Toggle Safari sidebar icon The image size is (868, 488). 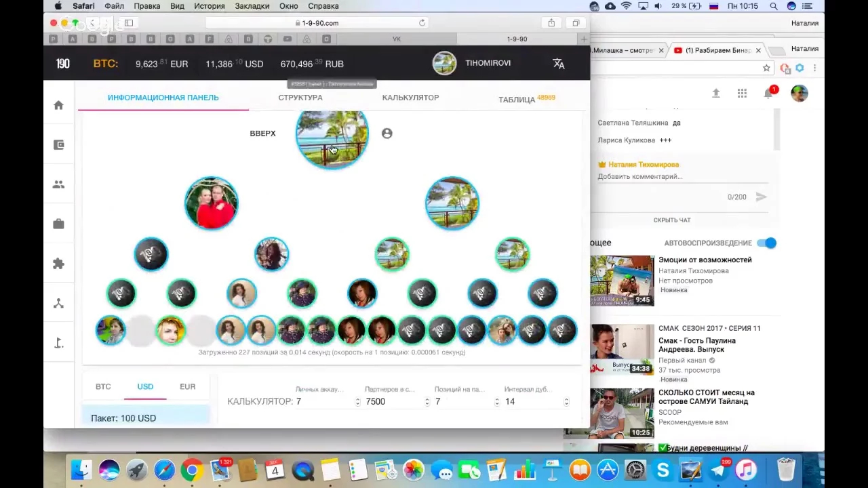point(128,22)
